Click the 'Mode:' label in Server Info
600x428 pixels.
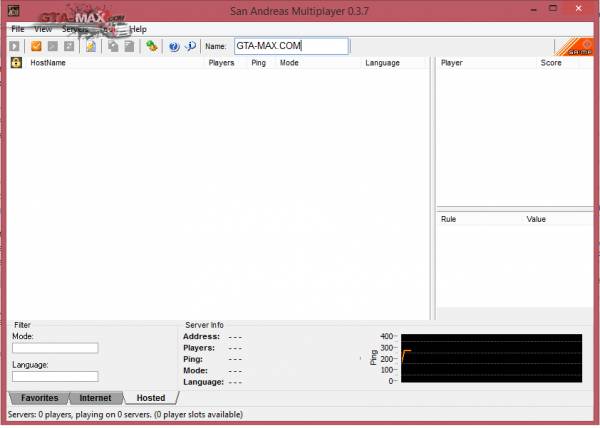point(196,370)
